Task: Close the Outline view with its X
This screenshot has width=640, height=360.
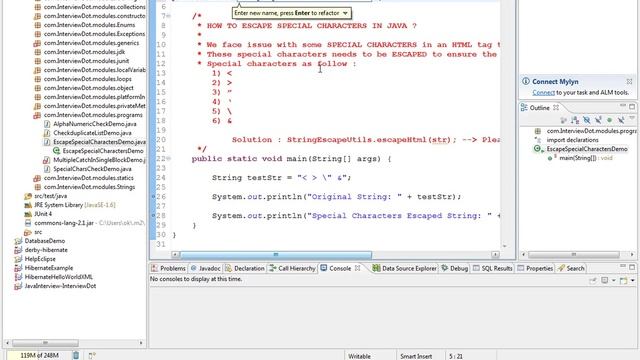Action: (556, 108)
